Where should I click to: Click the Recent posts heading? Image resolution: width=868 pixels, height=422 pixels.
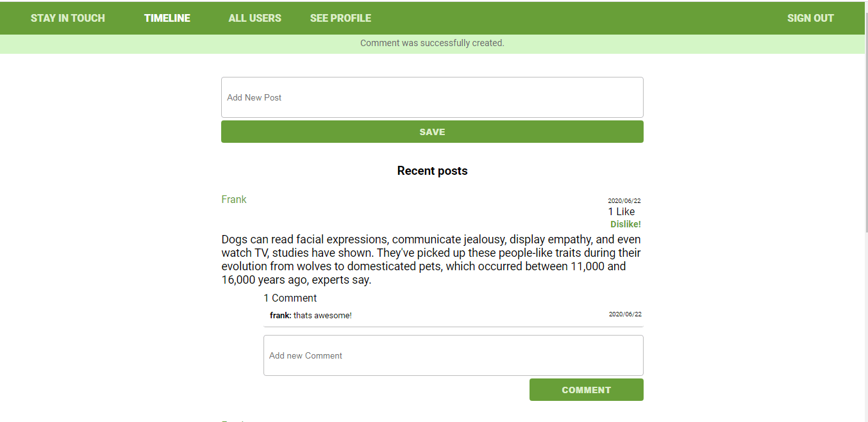(x=432, y=171)
